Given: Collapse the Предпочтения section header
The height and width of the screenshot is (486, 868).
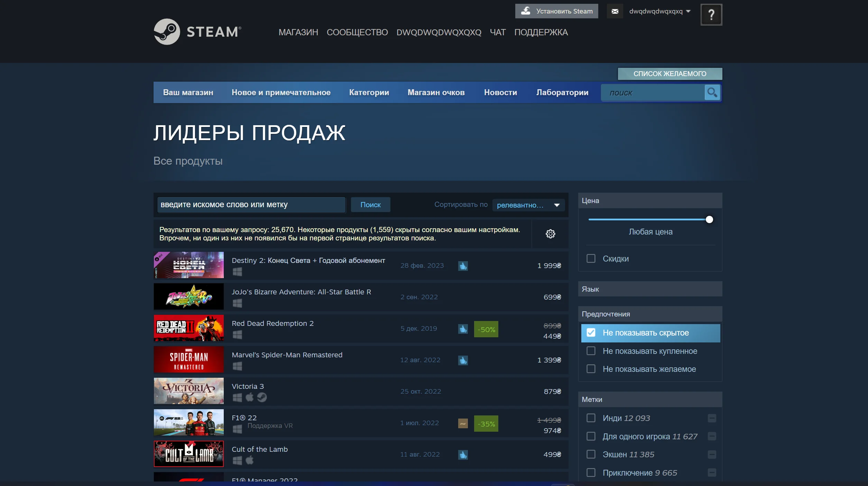Looking at the screenshot, I should pos(650,314).
